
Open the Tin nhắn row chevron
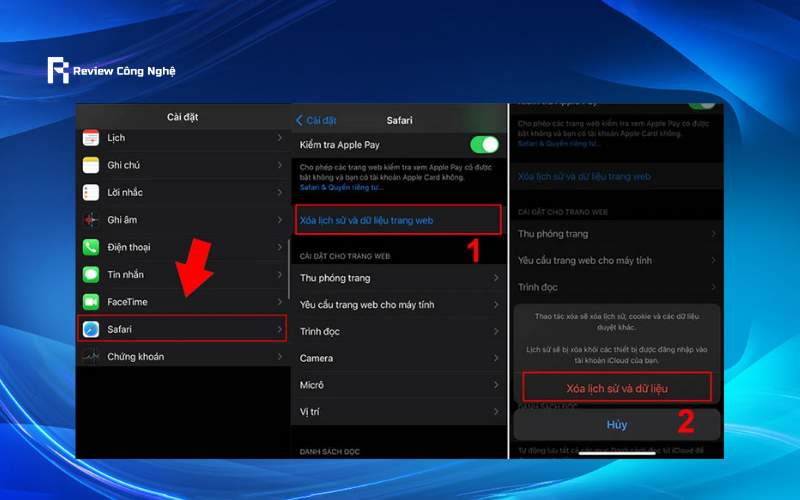point(280,274)
